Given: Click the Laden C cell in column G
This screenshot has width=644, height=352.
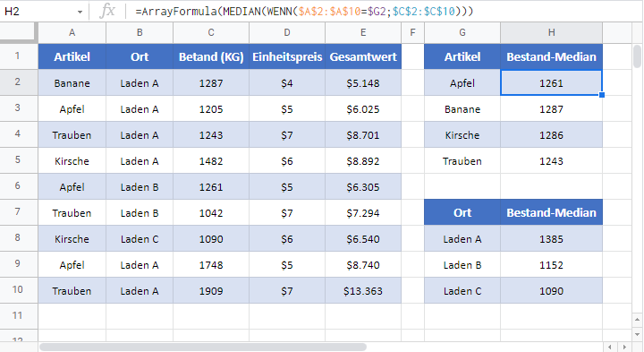Looking at the screenshot, I should (462, 291).
